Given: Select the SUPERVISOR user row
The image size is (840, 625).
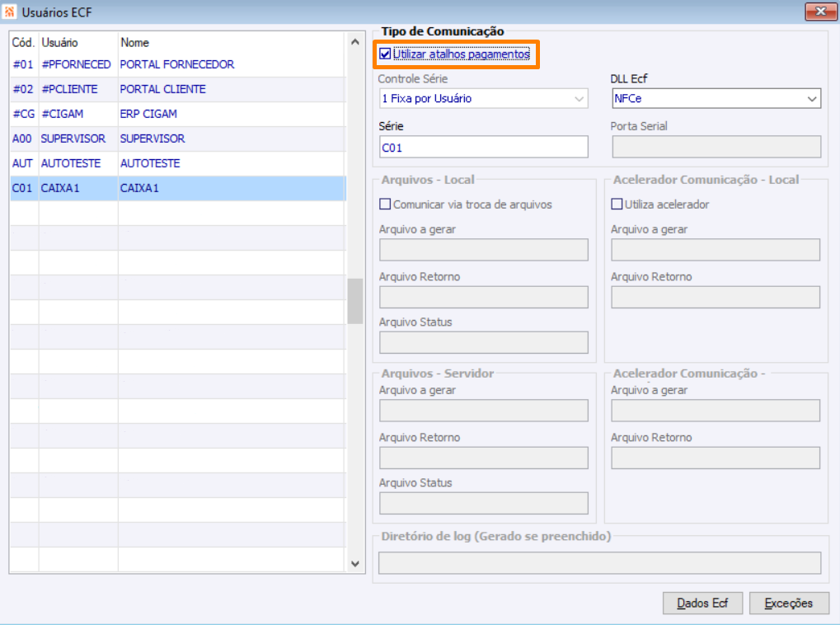Looking at the screenshot, I should (153, 139).
